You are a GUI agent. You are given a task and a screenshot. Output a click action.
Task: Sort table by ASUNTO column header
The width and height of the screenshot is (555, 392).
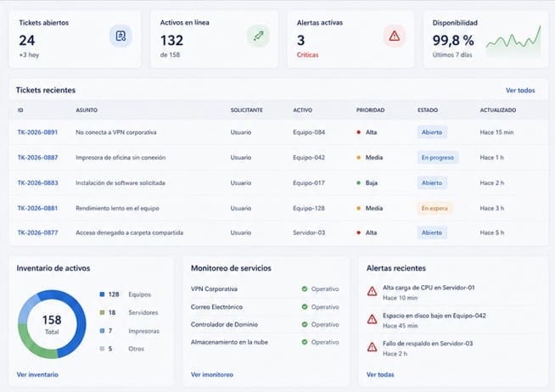pos(87,110)
